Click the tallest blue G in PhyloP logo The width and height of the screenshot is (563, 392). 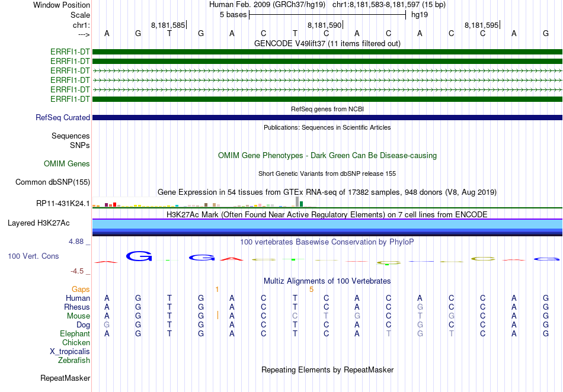coord(139,256)
